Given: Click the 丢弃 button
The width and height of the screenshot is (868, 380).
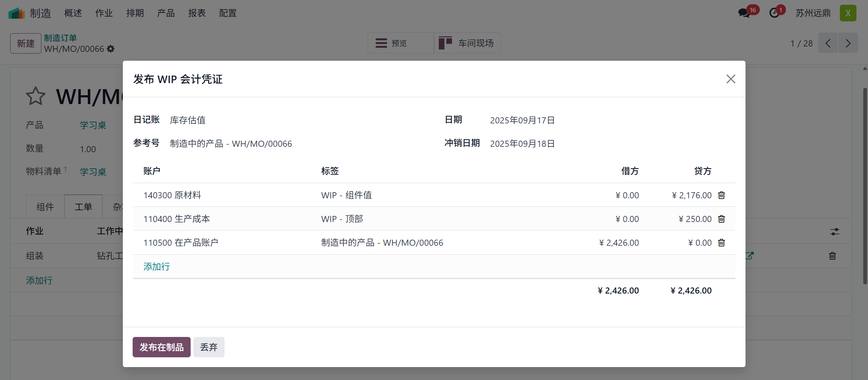Looking at the screenshot, I should click(209, 347).
